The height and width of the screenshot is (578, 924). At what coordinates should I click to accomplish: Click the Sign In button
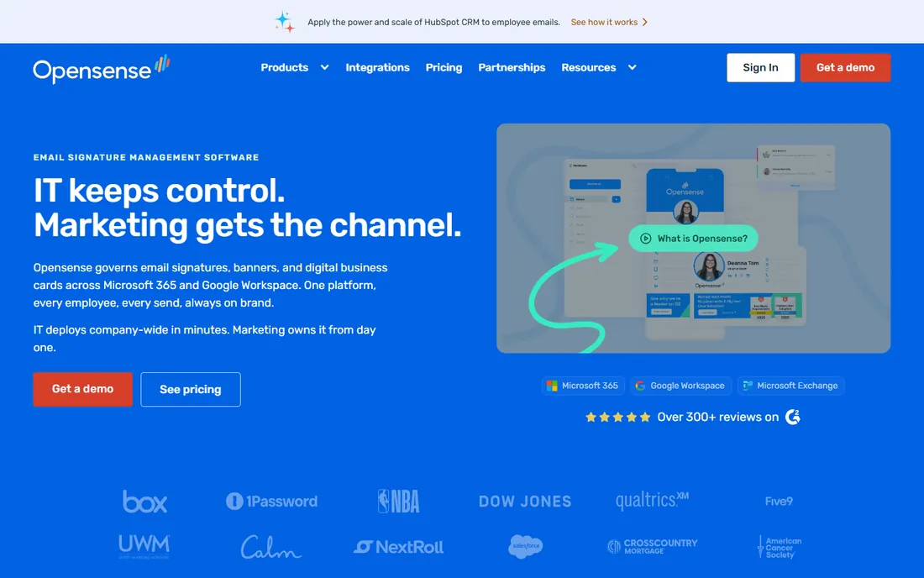(760, 68)
